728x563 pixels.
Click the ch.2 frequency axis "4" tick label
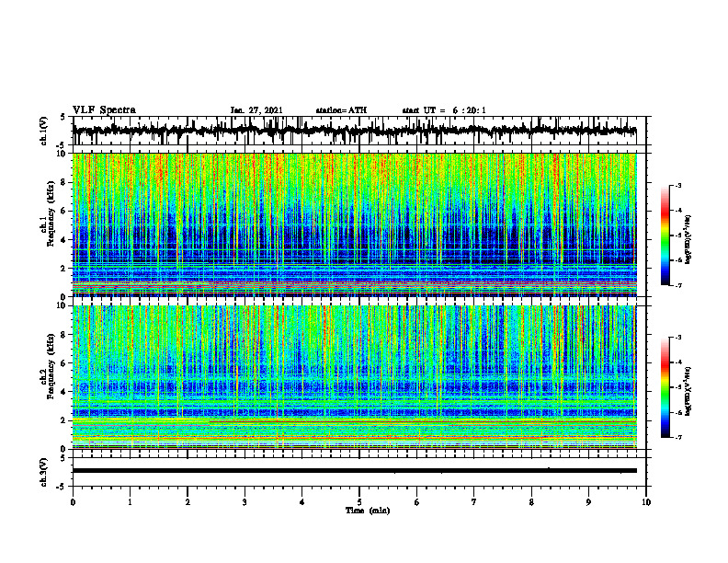click(x=64, y=392)
